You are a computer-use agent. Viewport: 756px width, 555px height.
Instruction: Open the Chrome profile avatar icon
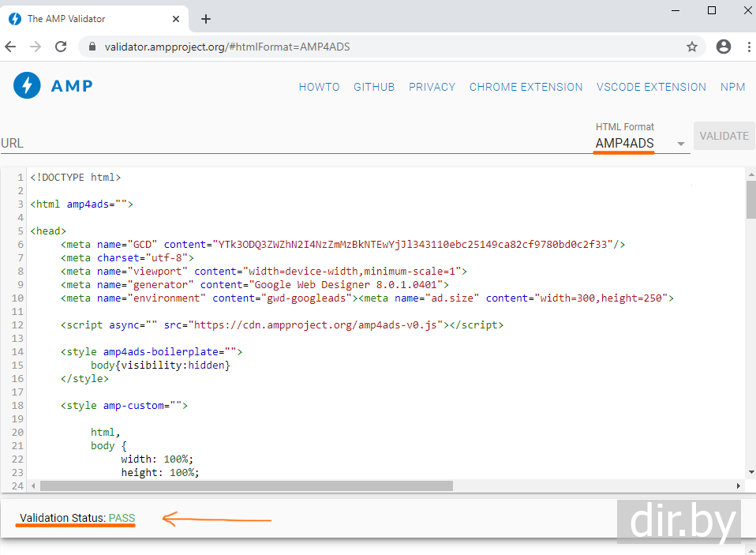coord(723,47)
